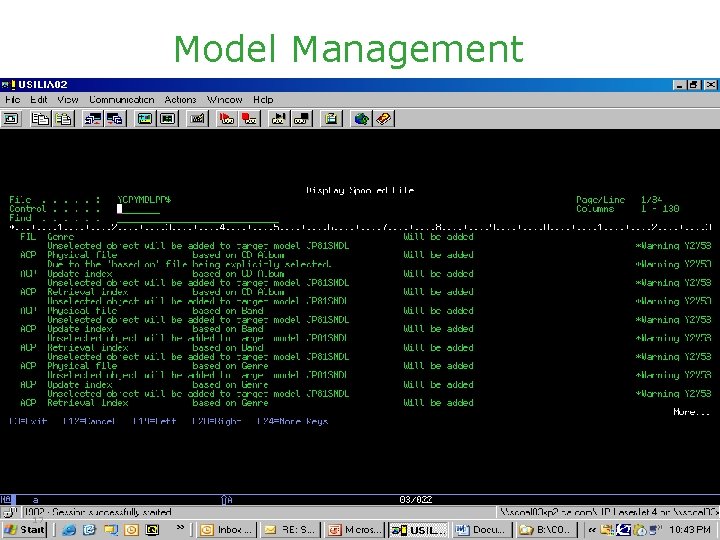Click the F24=More keys label
Image resolution: width=720 pixels, height=540 pixels.
(x=292, y=421)
